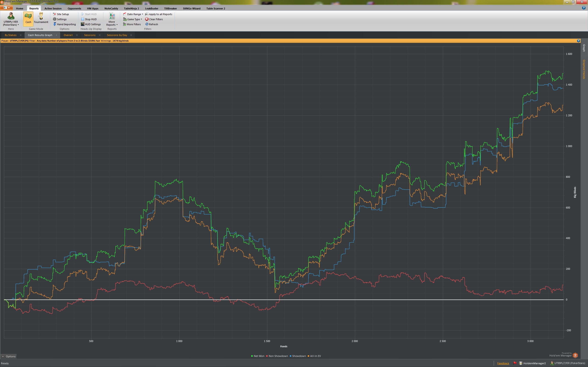The width and height of the screenshot is (588, 367).
Task: Click the Clear Filters icon
Action: pyautogui.click(x=147, y=19)
